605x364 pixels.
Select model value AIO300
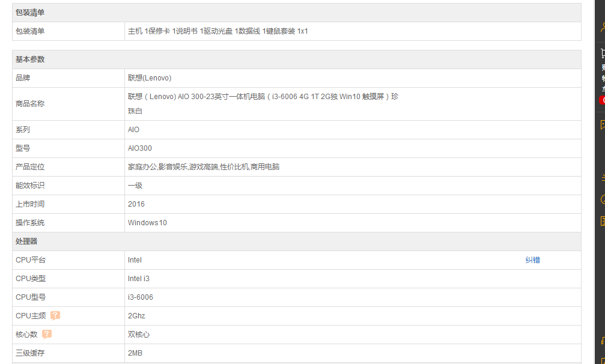click(x=139, y=148)
